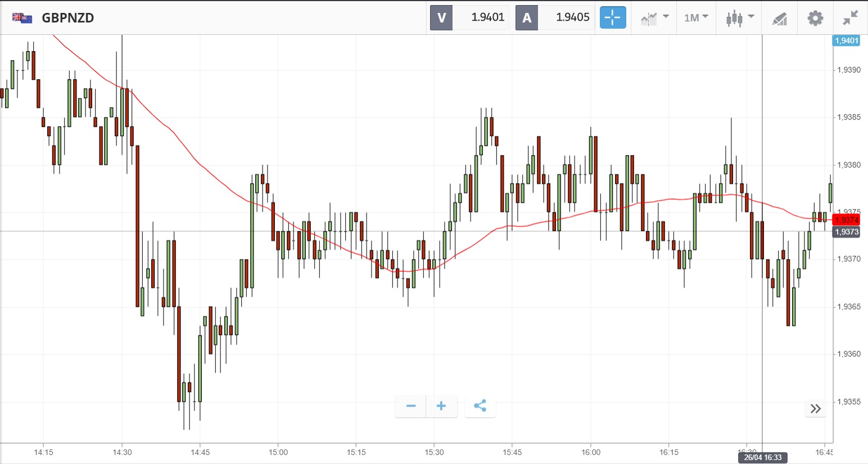Zoom in with the plus button
The image size is (868, 464).
(442, 406)
